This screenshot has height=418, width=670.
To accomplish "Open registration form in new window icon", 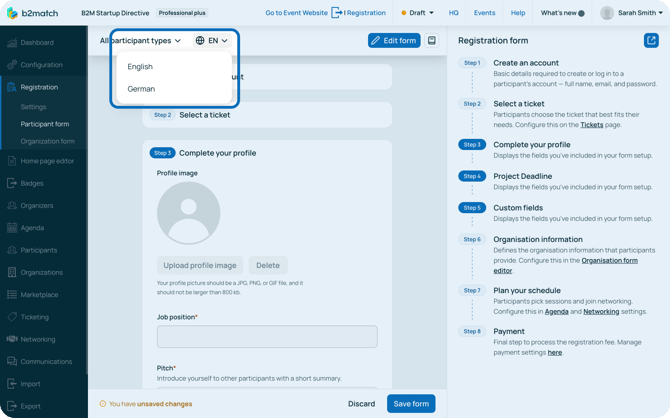I will [x=651, y=40].
